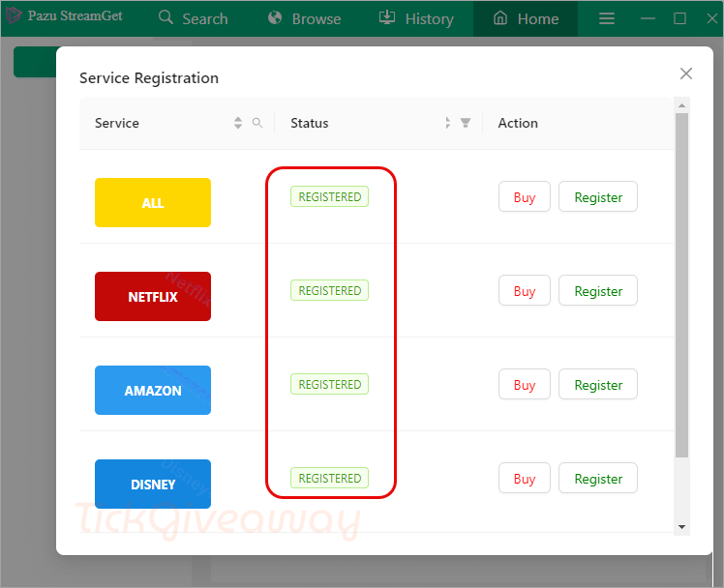Click Register for the Netflix service
Image resolution: width=724 pixels, height=588 pixels.
(x=598, y=290)
